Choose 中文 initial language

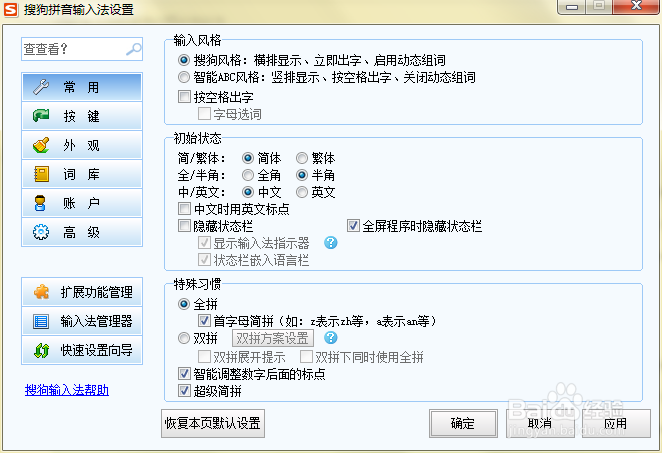coord(248,192)
